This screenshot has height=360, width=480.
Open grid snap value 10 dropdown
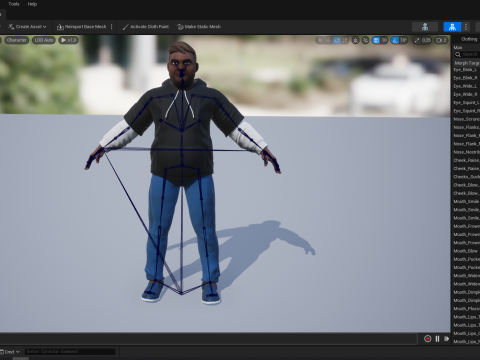384,40
